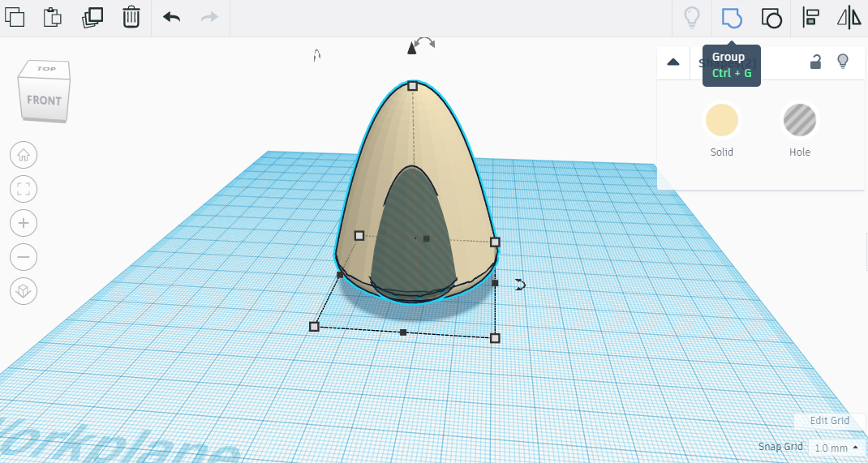This screenshot has height=463, width=868.
Task: Delete selection with trash icon
Action: point(131,17)
